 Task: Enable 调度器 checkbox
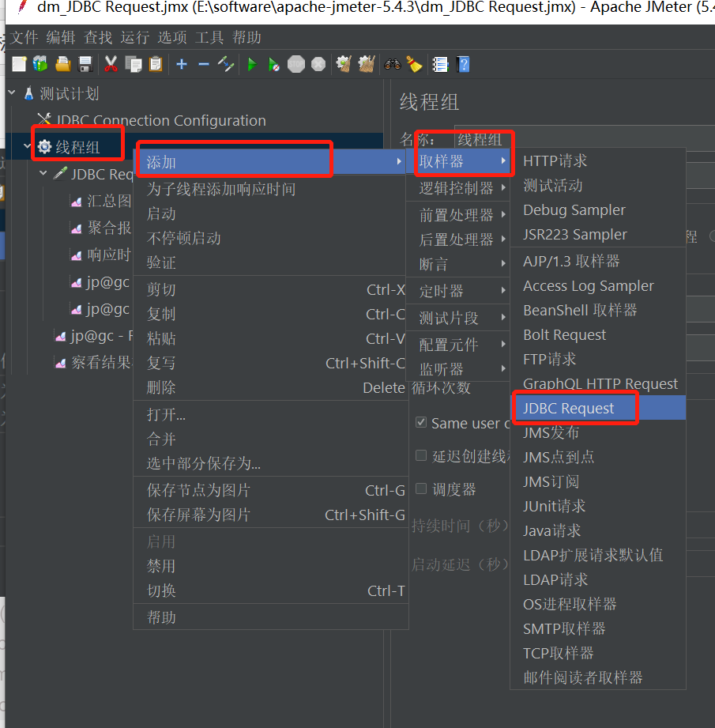click(421, 488)
